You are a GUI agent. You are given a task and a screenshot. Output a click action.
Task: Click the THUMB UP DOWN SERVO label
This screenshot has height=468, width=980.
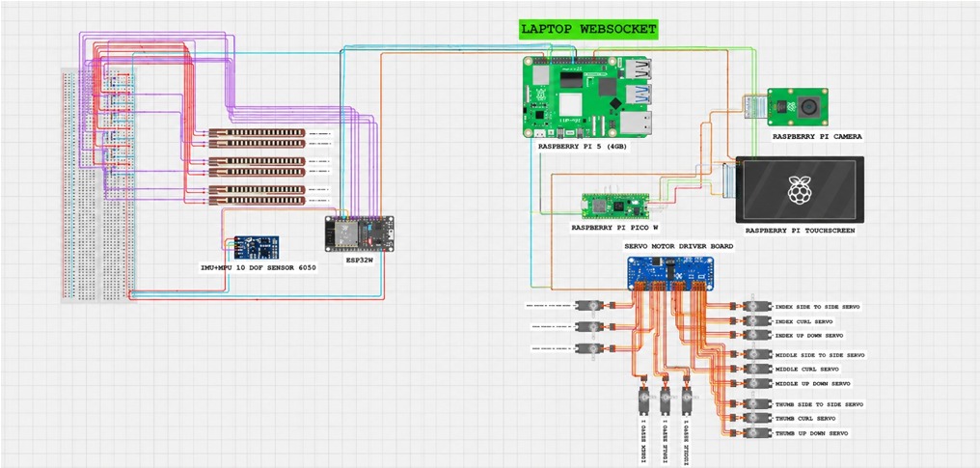tap(812, 433)
